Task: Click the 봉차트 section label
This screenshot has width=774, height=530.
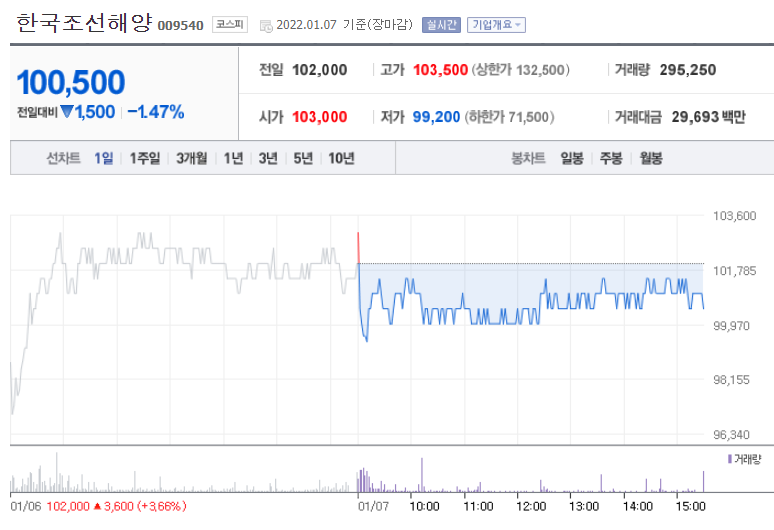Action: (x=528, y=158)
